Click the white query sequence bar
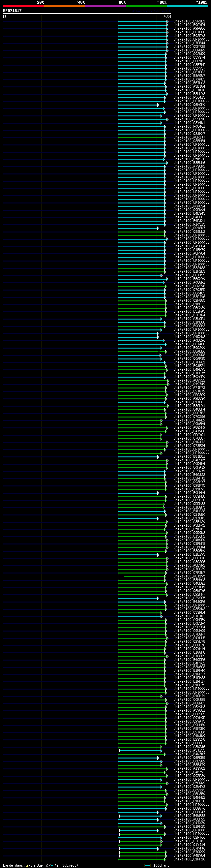The height and width of the screenshot is (868, 211). (87, 14)
